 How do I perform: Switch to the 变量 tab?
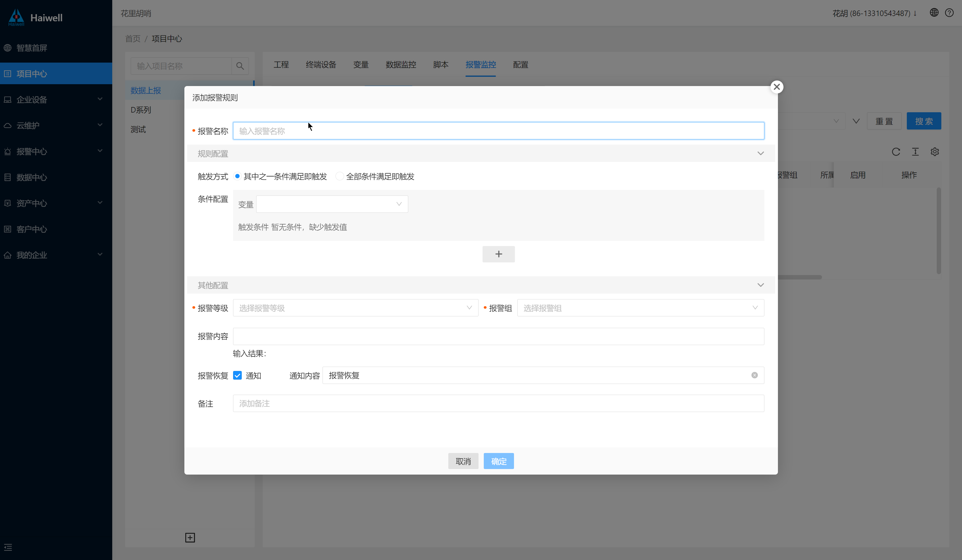tap(361, 64)
